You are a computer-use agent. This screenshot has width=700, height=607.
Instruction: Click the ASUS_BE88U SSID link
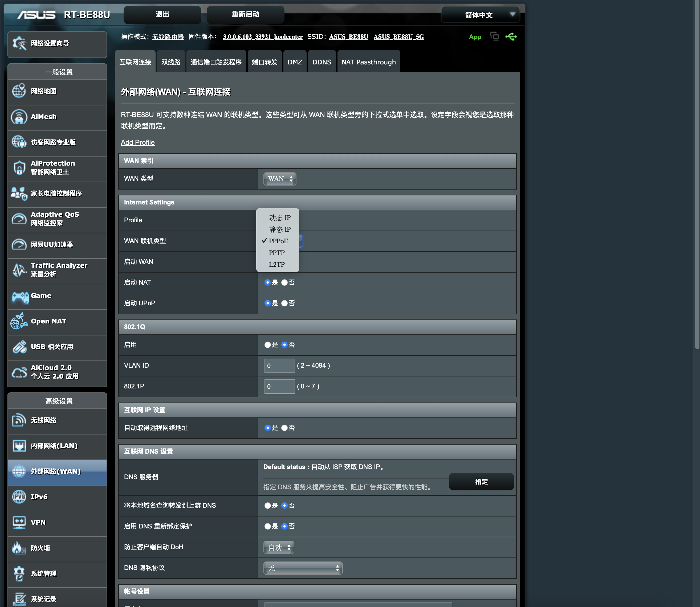[x=349, y=37]
